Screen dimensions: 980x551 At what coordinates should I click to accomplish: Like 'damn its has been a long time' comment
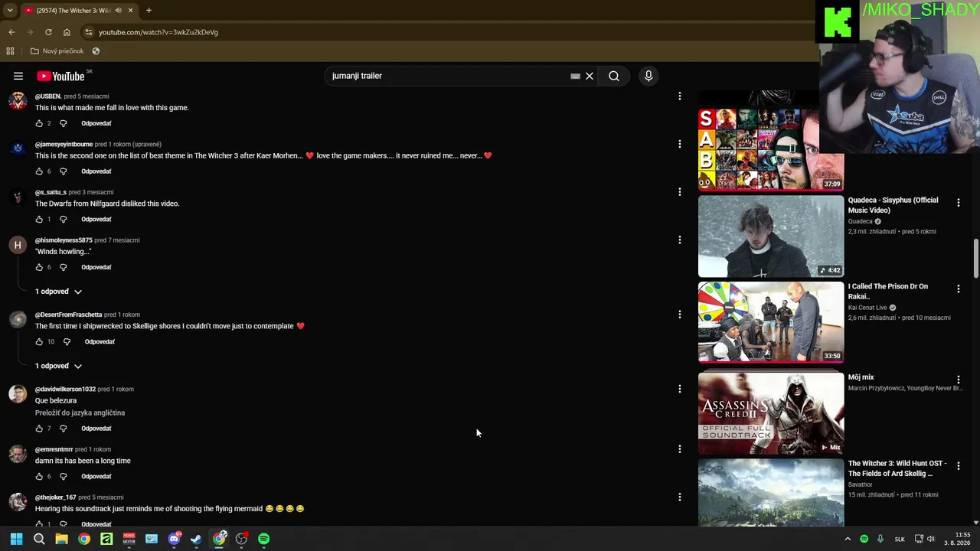pos(39,477)
